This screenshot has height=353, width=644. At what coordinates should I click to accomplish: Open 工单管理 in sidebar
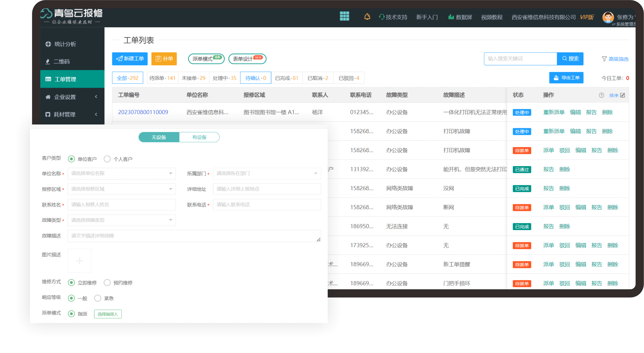[72, 79]
